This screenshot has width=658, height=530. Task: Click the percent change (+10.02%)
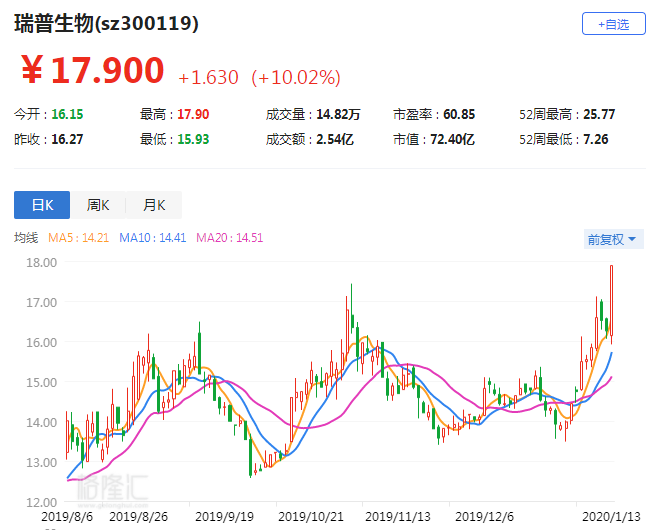coord(296,78)
